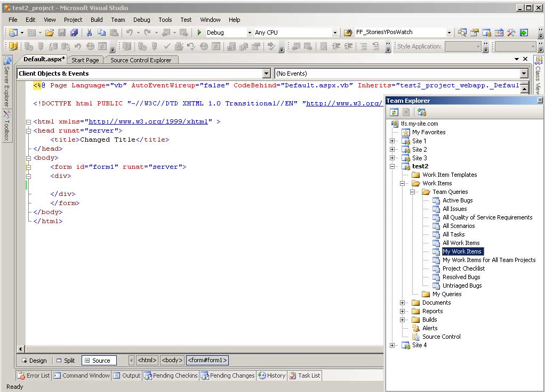Collapse the test2 project node

point(392,166)
